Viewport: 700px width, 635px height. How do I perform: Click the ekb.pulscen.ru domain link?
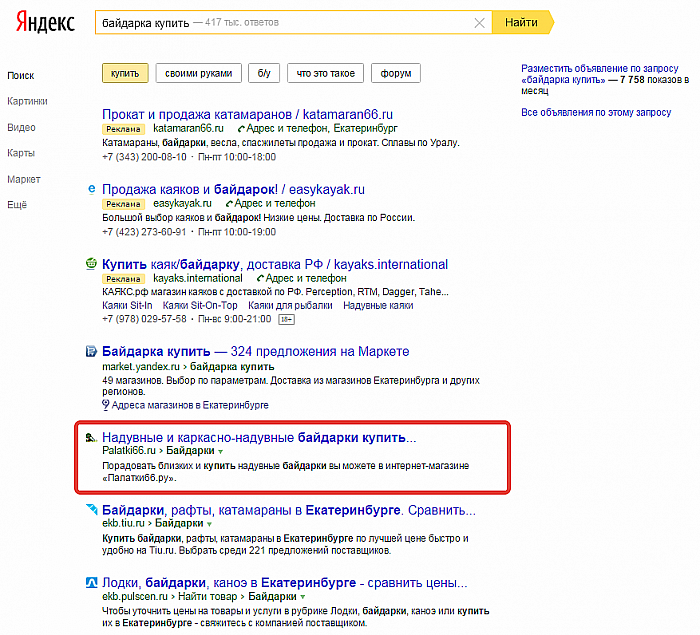pyautogui.click(x=135, y=596)
